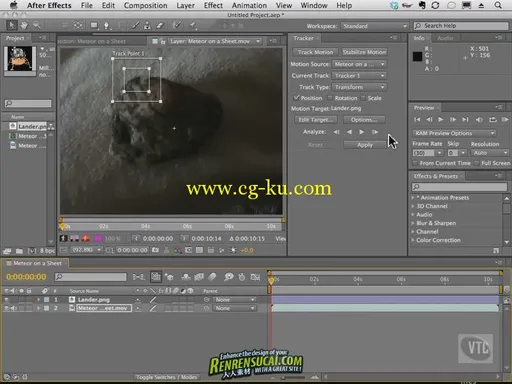Open the Layer menu
This screenshot has width=512, height=384.
click(186, 5)
